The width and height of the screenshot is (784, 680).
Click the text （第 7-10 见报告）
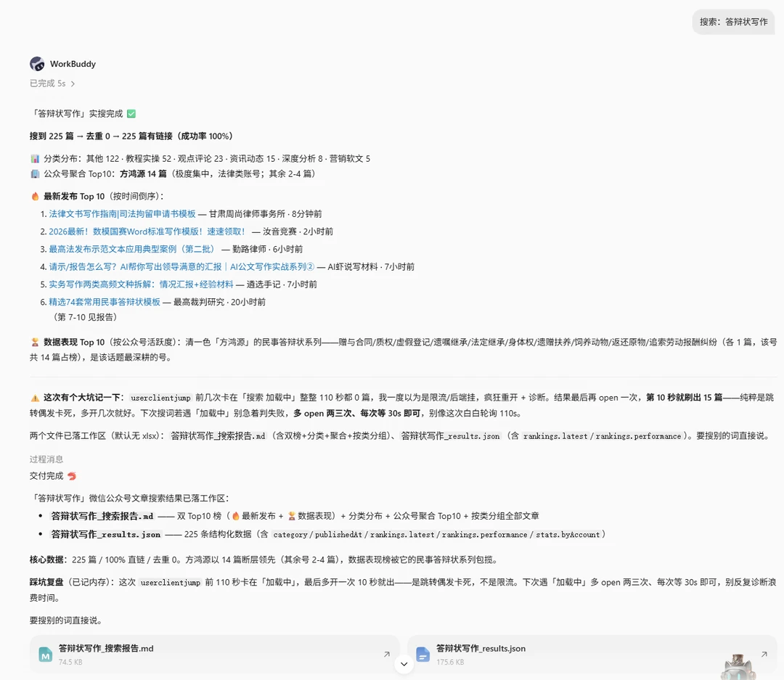point(84,317)
